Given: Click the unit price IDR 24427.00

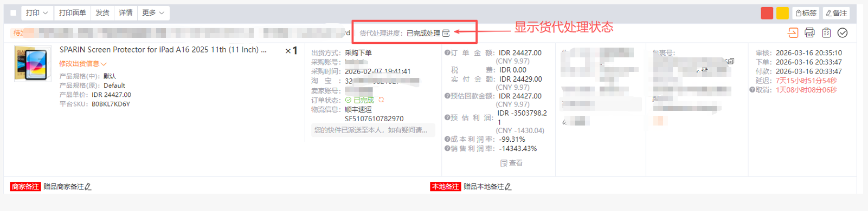Looking at the screenshot, I should [111, 95].
